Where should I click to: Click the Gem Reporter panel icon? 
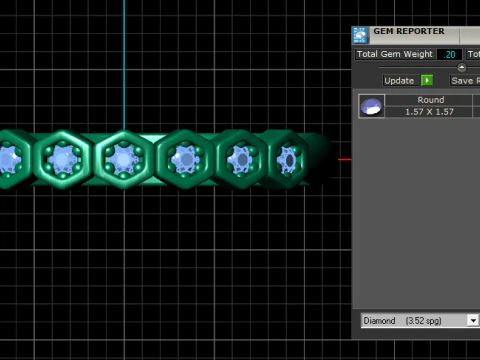(360, 35)
